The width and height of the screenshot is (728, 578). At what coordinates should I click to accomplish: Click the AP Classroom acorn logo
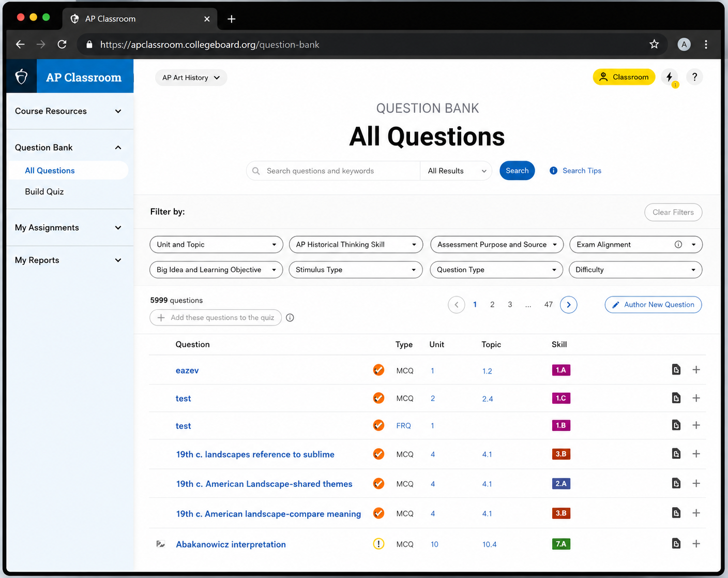click(x=21, y=77)
